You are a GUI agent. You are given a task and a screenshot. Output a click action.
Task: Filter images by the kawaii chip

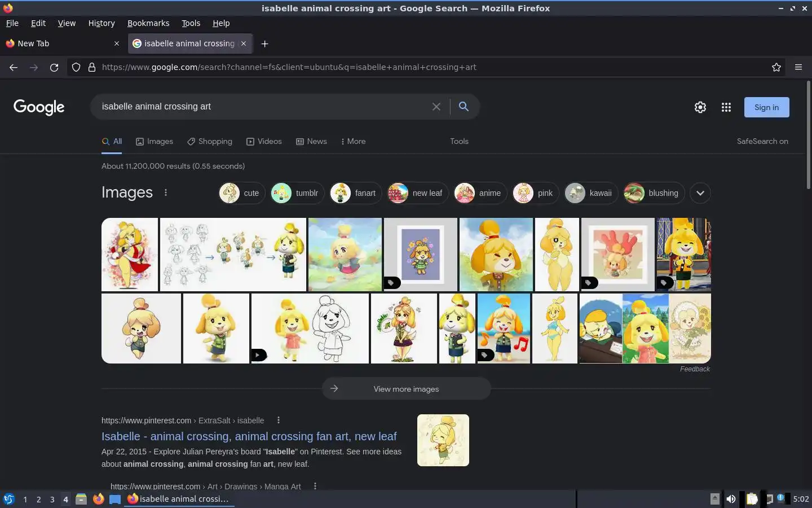click(x=591, y=193)
